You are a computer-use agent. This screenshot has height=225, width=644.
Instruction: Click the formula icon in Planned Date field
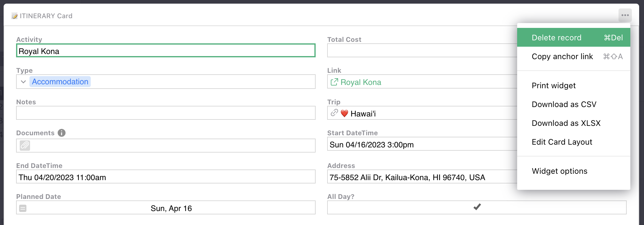click(x=23, y=208)
